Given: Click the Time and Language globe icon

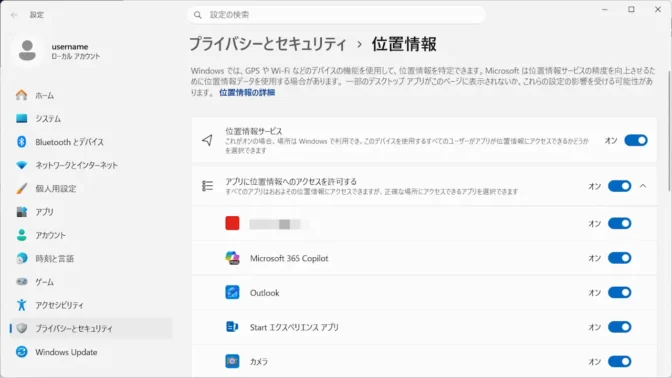Looking at the screenshot, I should (x=21, y=258).
